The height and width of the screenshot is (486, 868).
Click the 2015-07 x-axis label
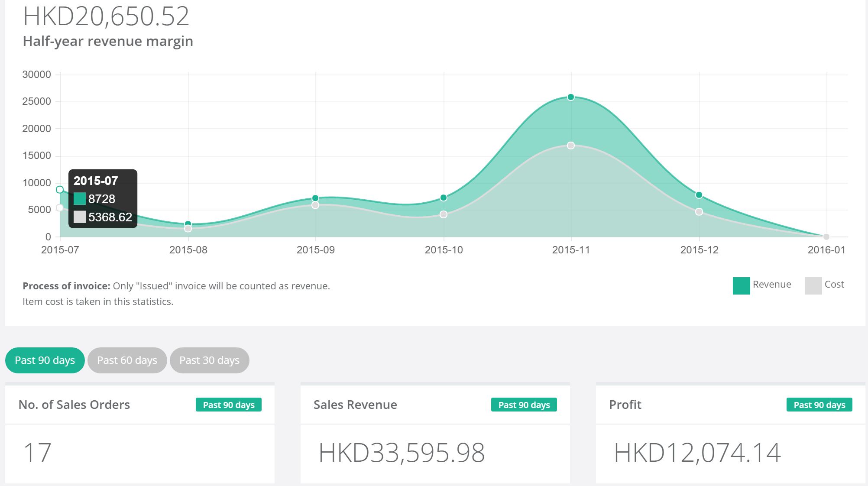click(60, 250)
